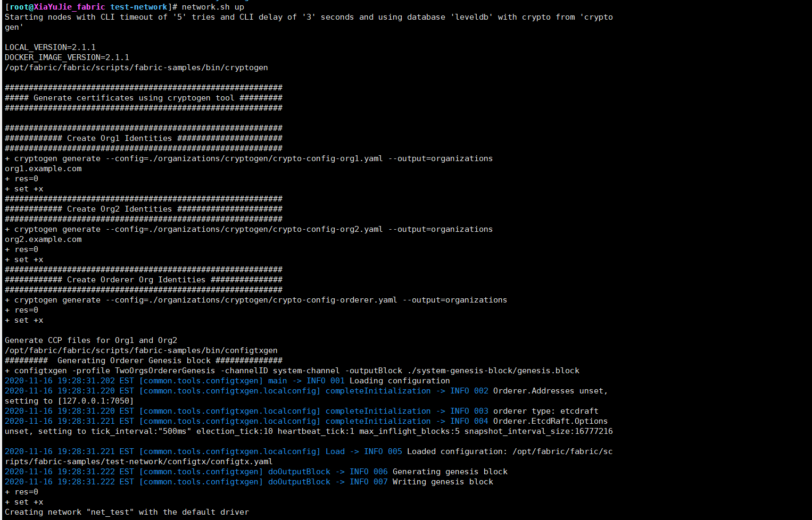812x520 pixels.
Task: Click 'Generating Orderer Genesis block' header
Action: 134,360
